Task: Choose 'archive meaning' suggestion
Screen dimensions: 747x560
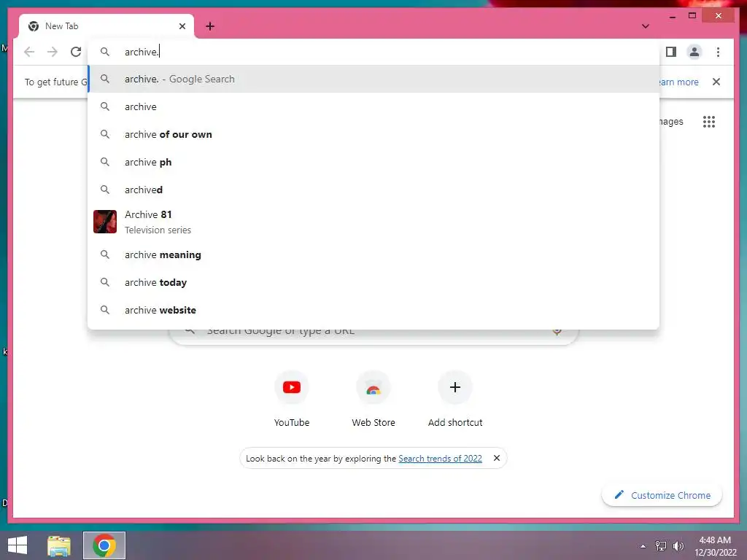Action: coord(373,254)
